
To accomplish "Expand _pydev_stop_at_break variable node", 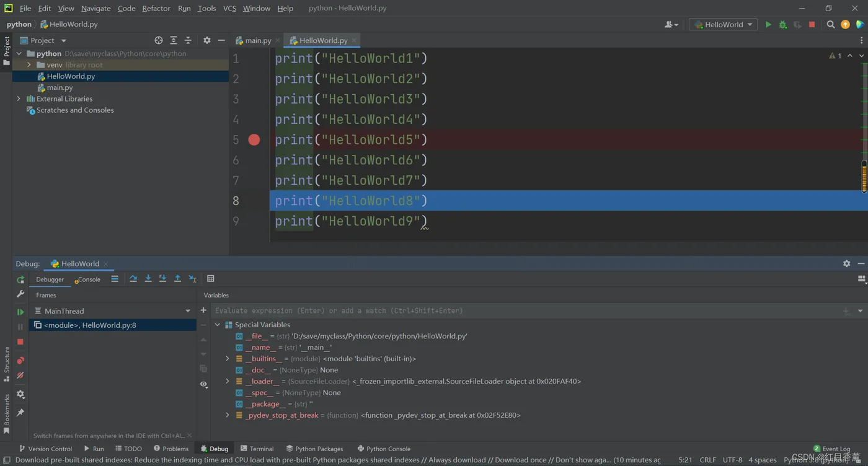I will pos(228,415).
